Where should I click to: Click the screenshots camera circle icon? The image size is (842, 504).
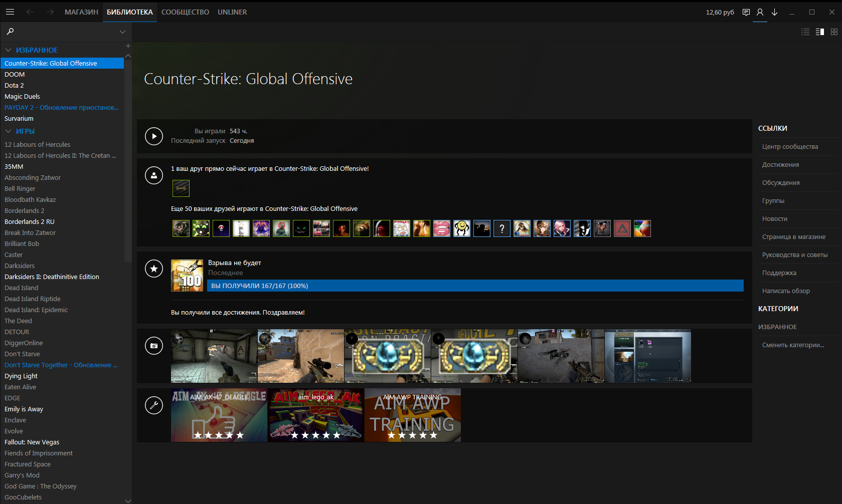point(154,346)
